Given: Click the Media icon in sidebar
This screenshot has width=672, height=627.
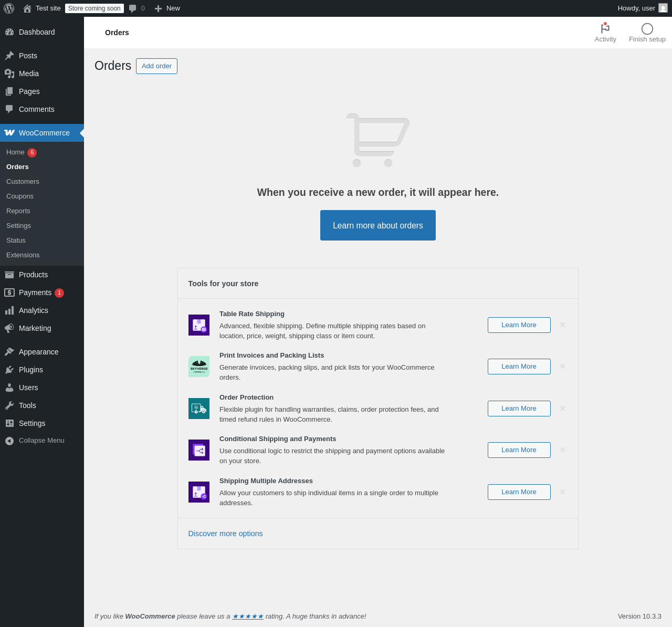Looking at the screenshot, I should click(x=9, y=74).
